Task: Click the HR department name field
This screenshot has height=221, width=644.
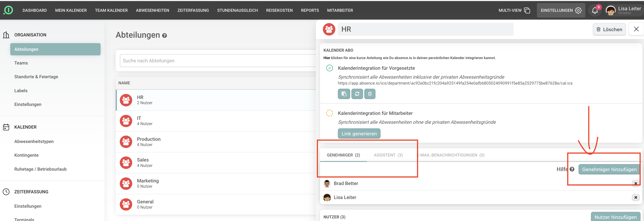Action: (x=425, y=29)
